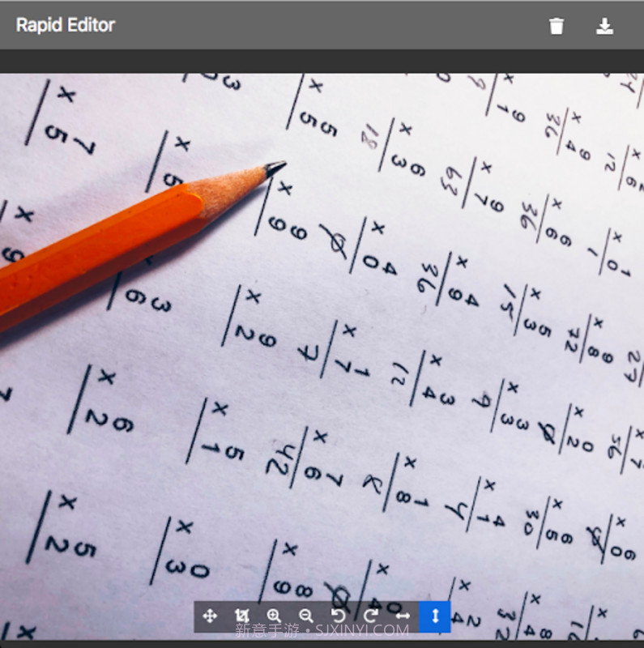Click the handwritten 15 on the worksheet
The image size is (644, 648).
507,301
